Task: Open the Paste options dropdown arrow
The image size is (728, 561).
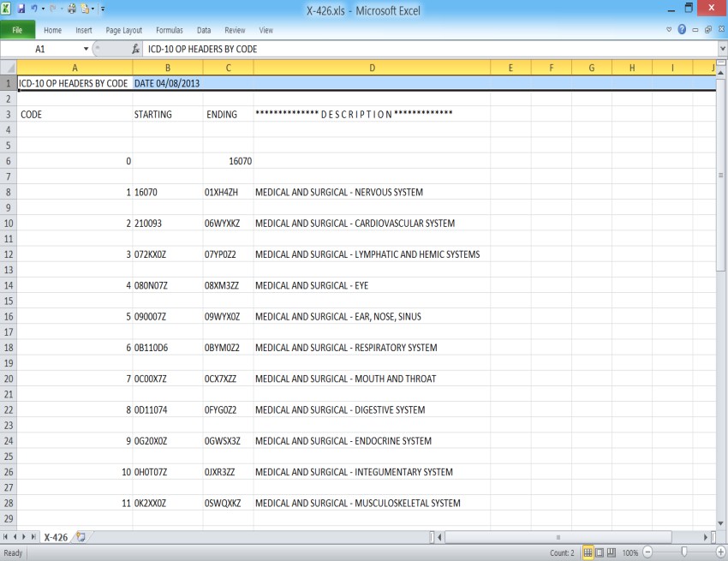Action: 92,9
